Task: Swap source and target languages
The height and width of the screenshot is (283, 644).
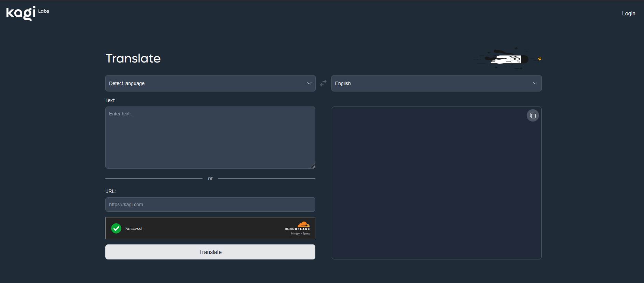Action: click(x=323, y=83)
